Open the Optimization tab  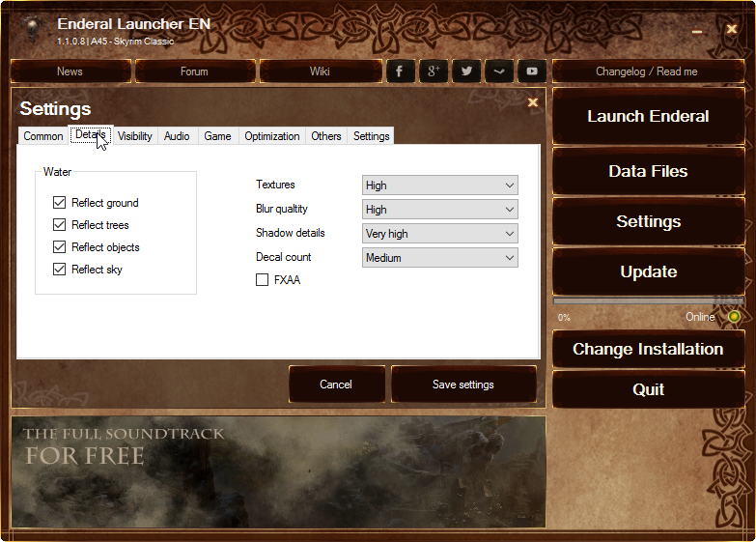(x=271, y=136)
